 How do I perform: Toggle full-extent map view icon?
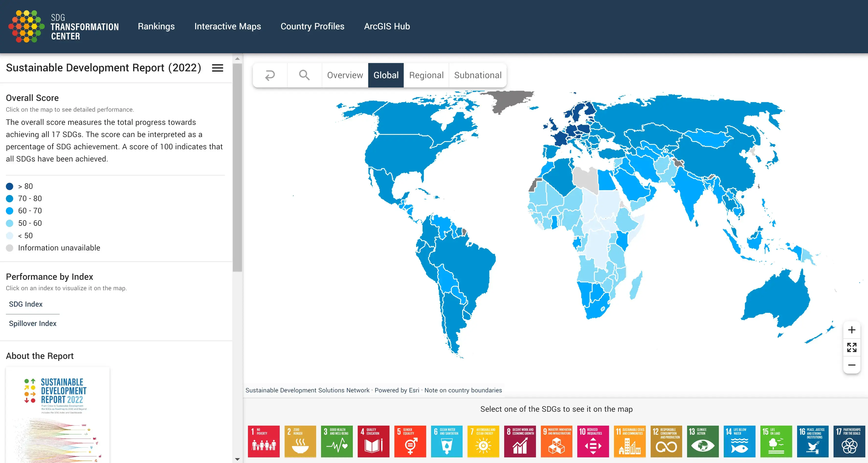tap(851, 347)
